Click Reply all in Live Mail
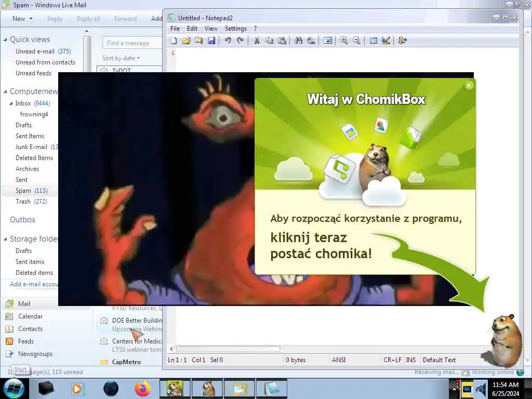The height and width of the screenshot is (399, 532). (x=88, y=19)
